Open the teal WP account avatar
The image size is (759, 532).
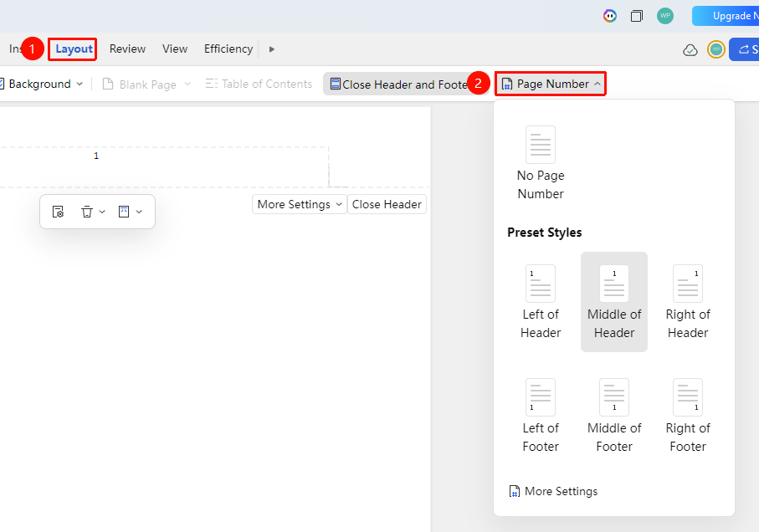tap(665, 16)
